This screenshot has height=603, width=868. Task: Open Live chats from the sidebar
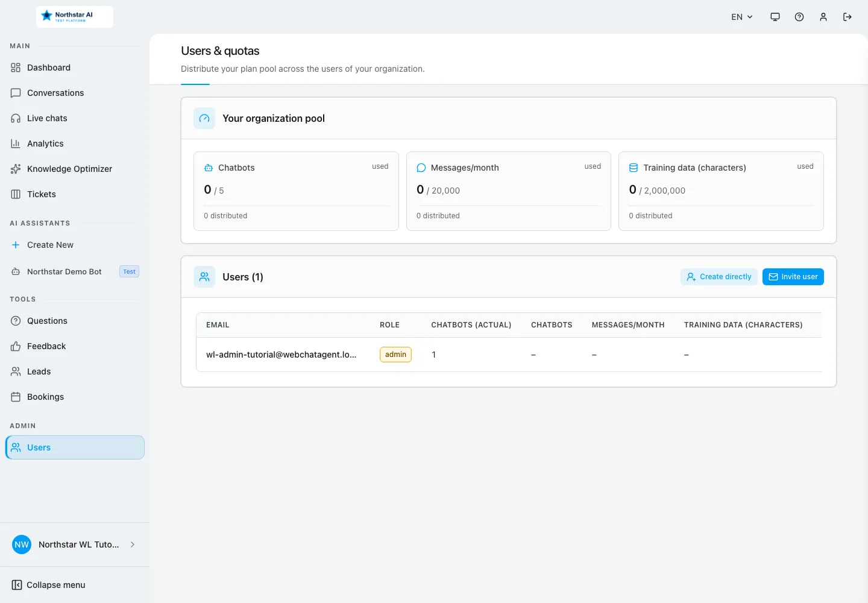(x=75, y=118)
